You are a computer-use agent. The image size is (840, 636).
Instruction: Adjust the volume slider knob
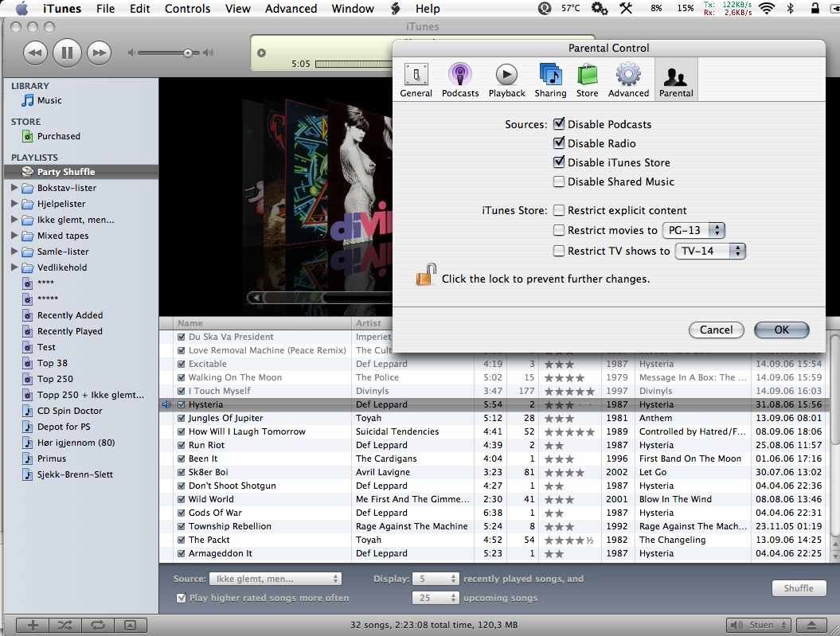(187, 53)
